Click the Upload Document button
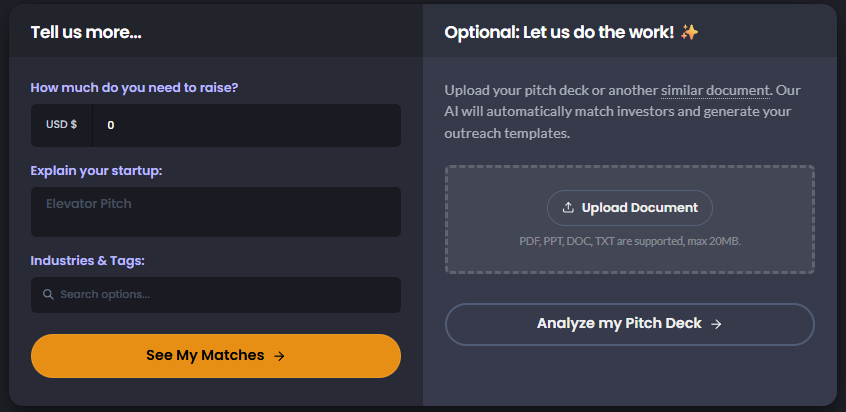Screen dimensions: 846x412 630,208
